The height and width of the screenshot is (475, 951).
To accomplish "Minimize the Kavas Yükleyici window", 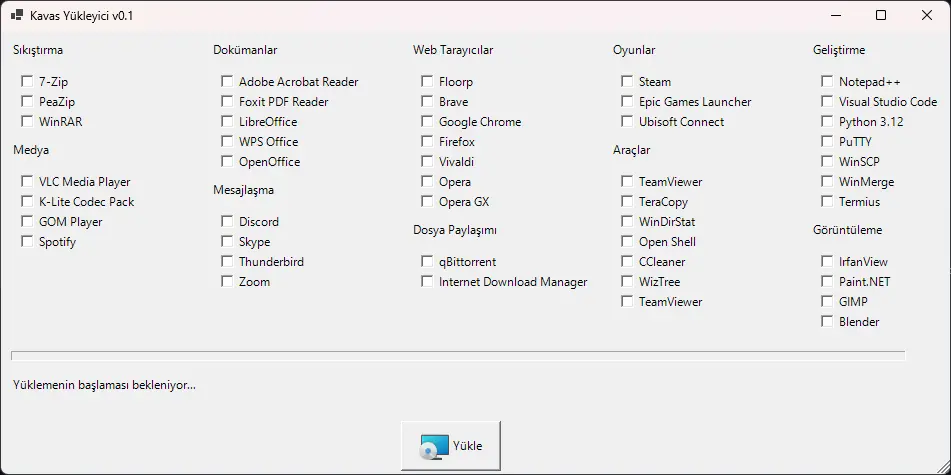I will [835, 16].
